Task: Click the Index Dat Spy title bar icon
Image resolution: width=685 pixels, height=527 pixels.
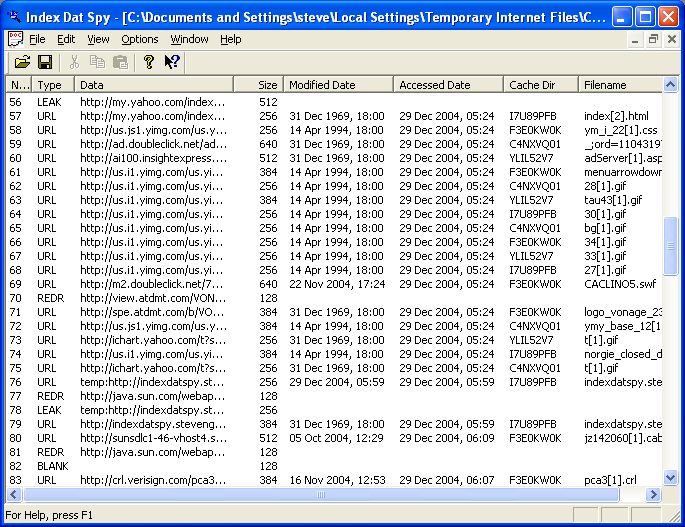Action: [x=14, y=17]
